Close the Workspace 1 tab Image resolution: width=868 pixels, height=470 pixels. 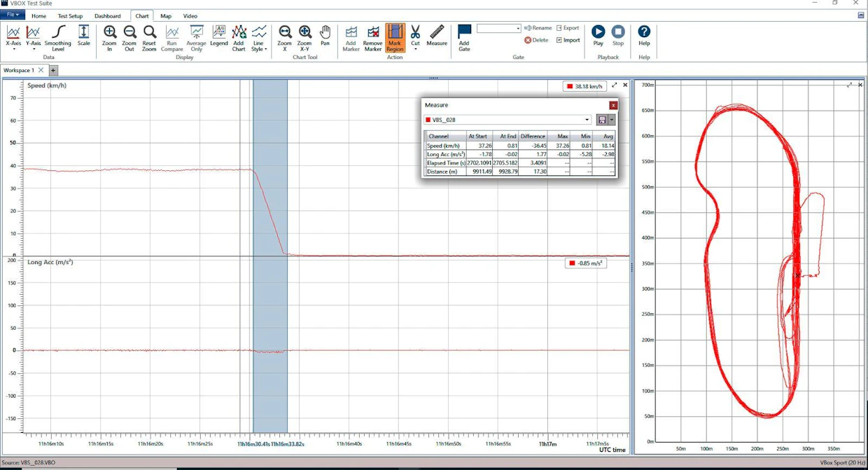point(41,70)
